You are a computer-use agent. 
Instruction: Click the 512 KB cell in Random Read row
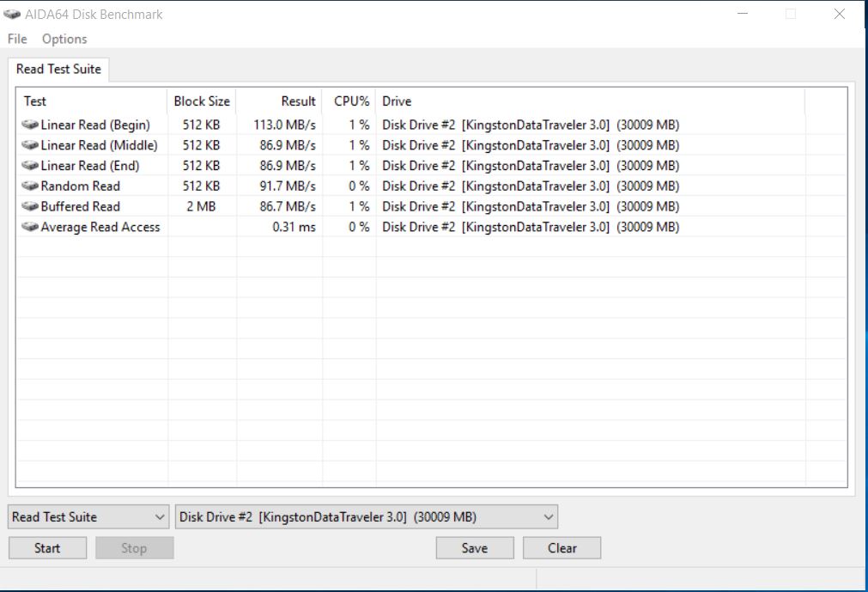[x=202, y=186]
